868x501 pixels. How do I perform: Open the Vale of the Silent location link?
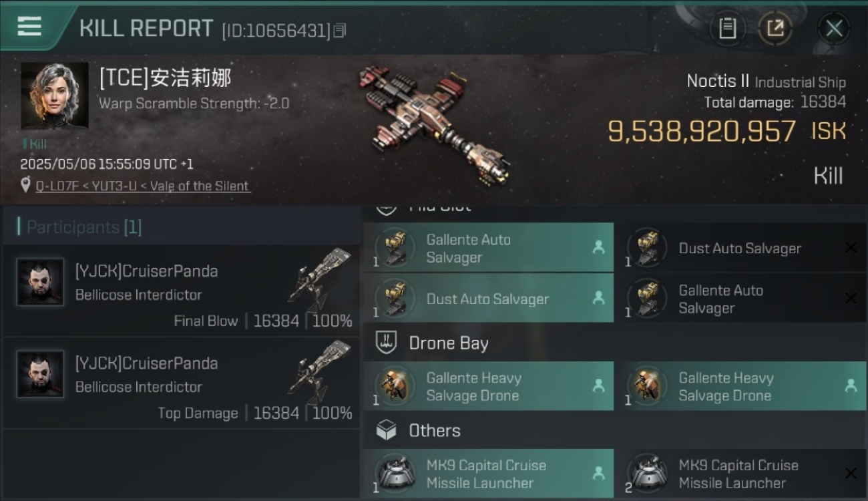coord(143,186)
